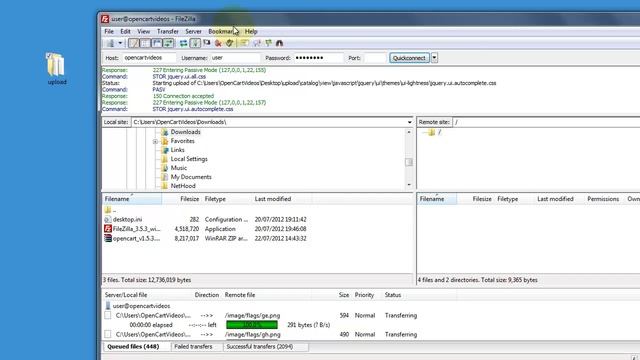Switch to the Successful transfers tab

coord(265,347)
